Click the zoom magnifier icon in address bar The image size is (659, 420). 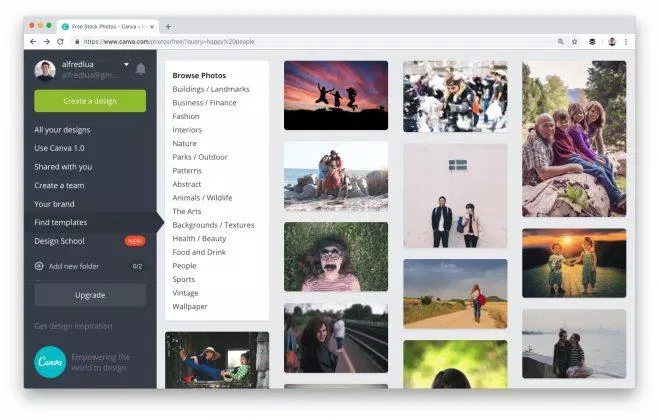click(561, 42)
